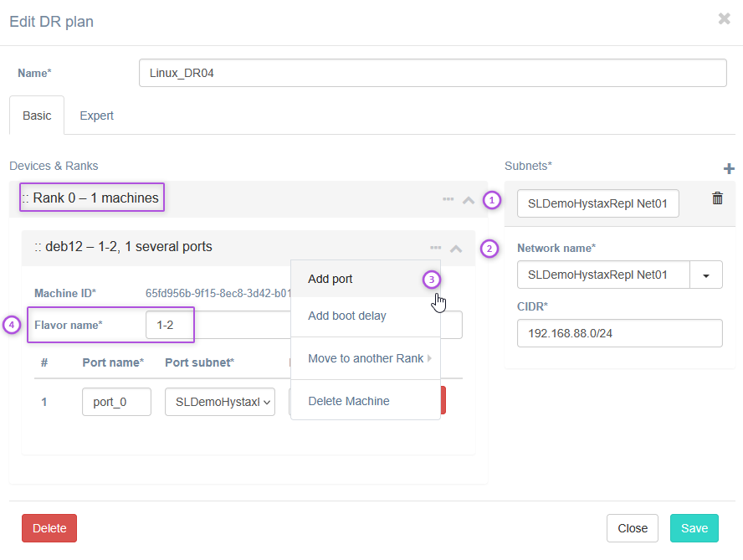Click the plus icon to add subnet

tap(728, 169)
